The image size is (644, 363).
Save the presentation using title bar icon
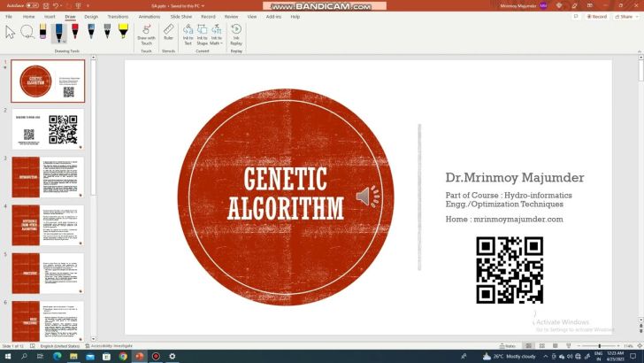[46, 6]
